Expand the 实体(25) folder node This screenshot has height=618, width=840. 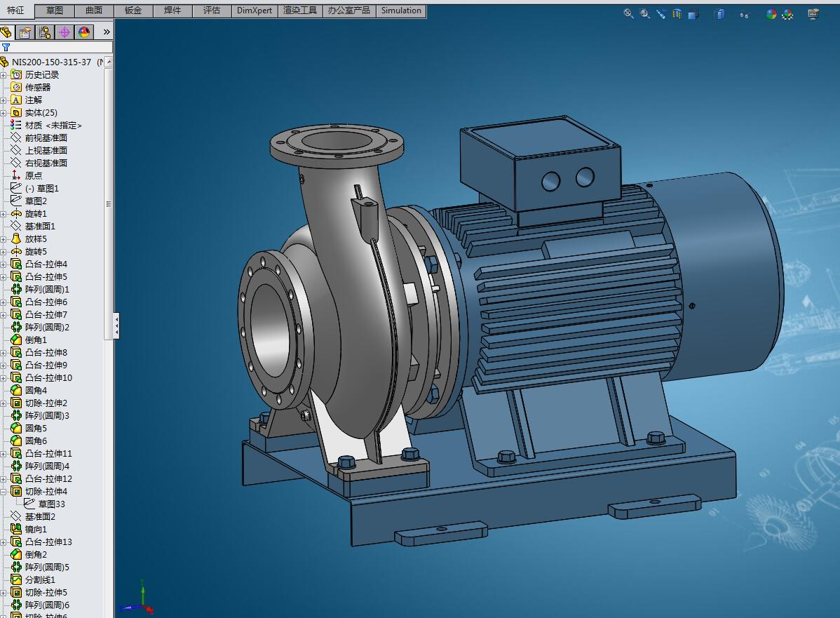(4, 113)
